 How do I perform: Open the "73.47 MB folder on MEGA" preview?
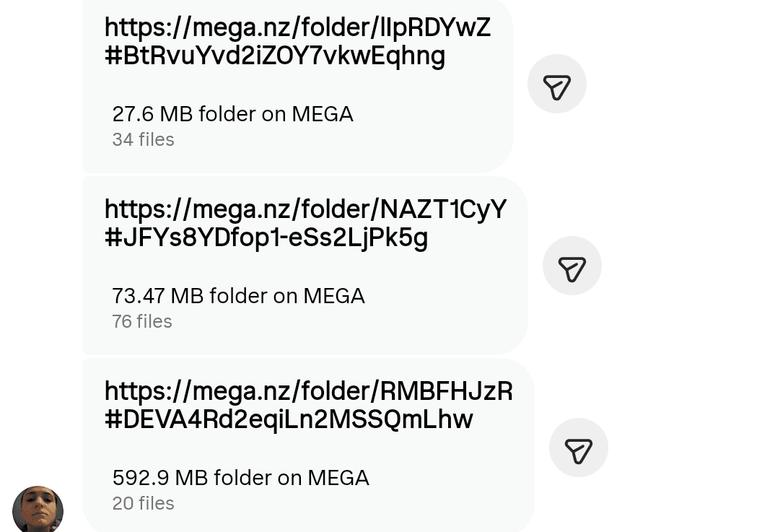tap(238, 297)
